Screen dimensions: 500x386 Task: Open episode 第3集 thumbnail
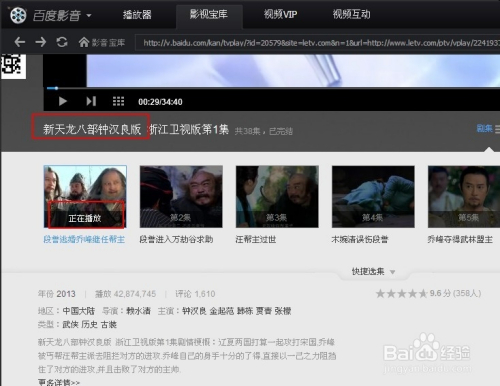coord(277,197)
